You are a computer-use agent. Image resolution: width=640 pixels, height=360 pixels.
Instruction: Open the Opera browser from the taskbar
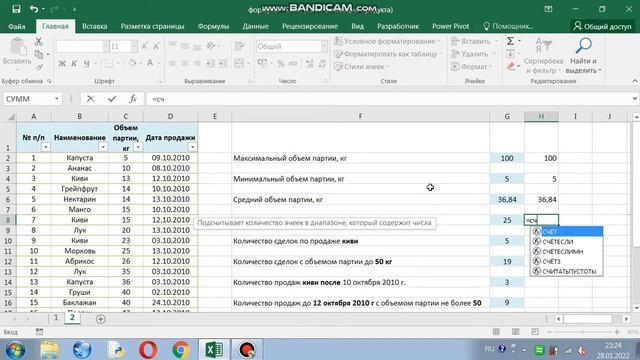tap(148, 350)
